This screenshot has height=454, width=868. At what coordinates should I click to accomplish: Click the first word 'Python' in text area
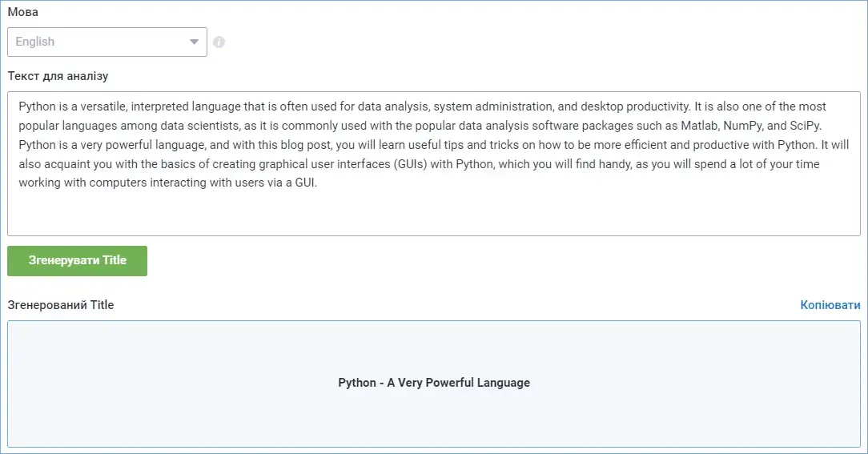pyautogui.click(x=37, y=106)
